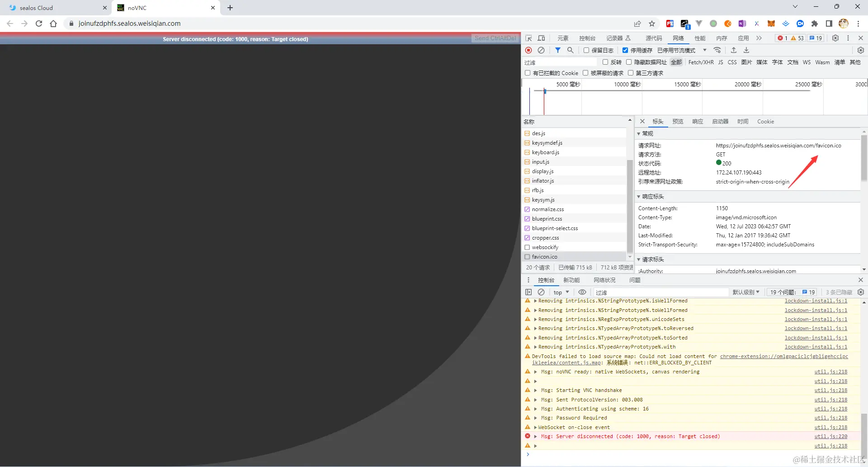Click the MetaMask fox extension icon
The image size is (868, 467).
(771, 24)
